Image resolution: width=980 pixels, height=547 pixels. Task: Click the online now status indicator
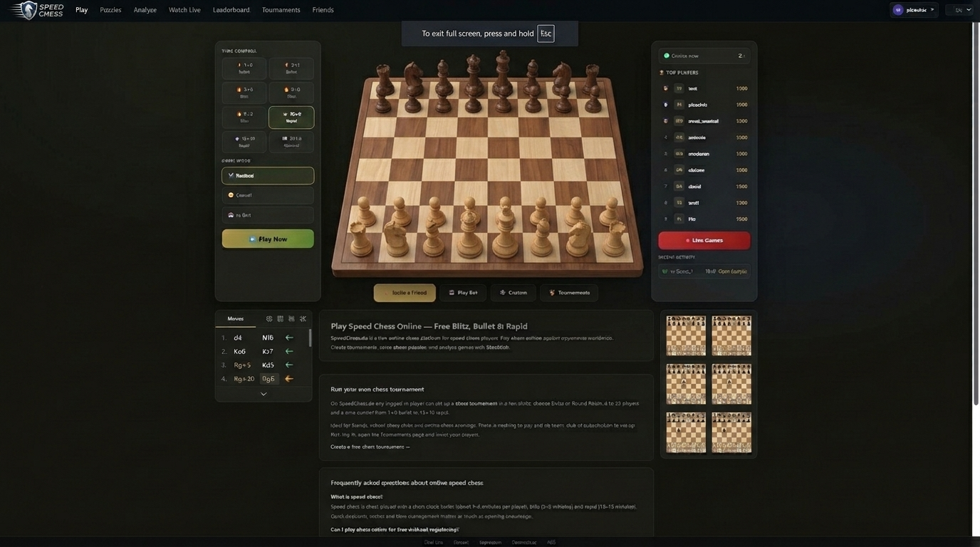pos(704,56)
